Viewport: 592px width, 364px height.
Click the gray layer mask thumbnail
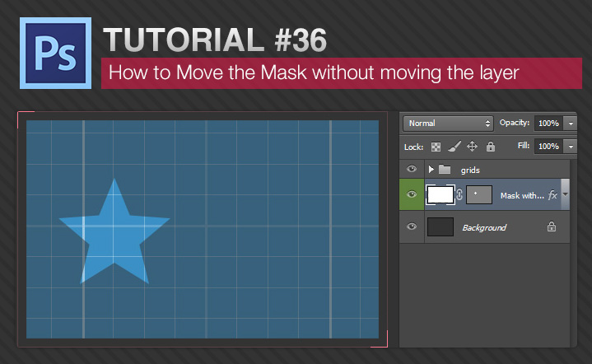pyautogui.click(x=478, y=195)
